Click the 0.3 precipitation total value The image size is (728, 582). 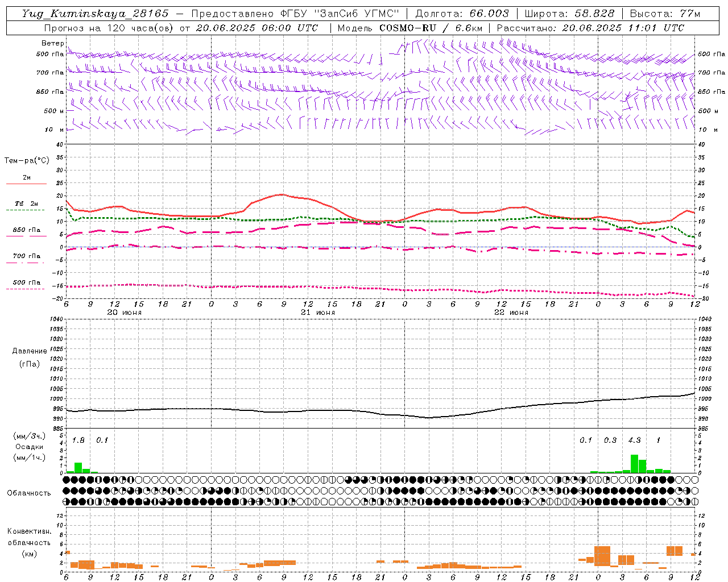610,440
